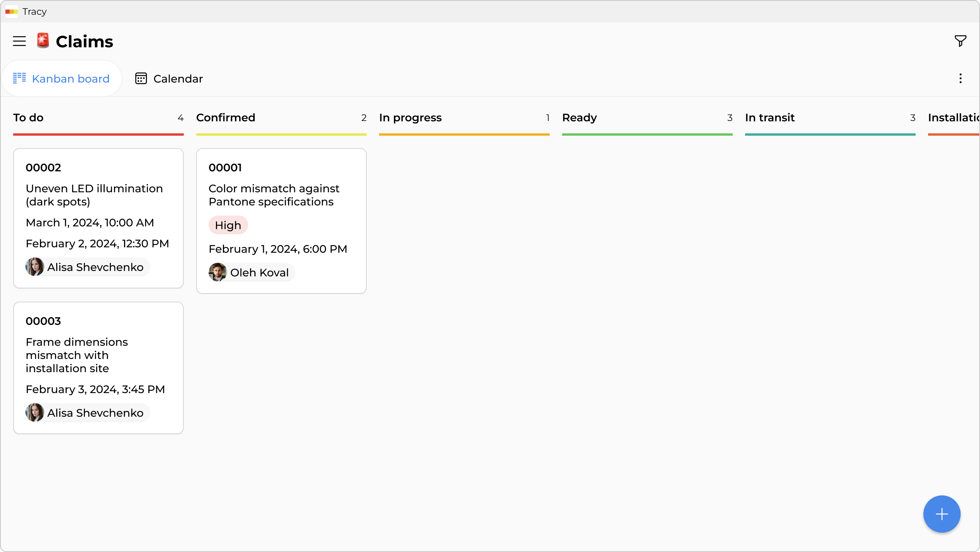This screenshot has height=552, width=980.
Task: Expand the In progress column header
Action: coord(411,117)
